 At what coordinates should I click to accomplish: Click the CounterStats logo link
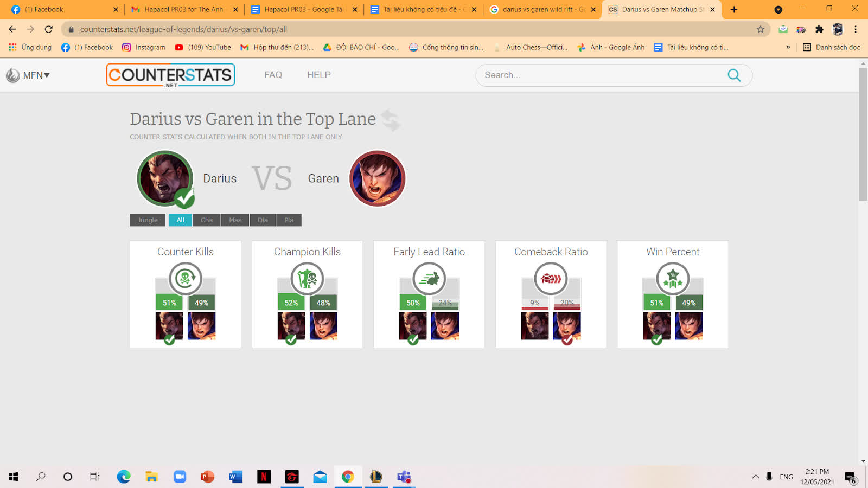(x=170, y=75)
